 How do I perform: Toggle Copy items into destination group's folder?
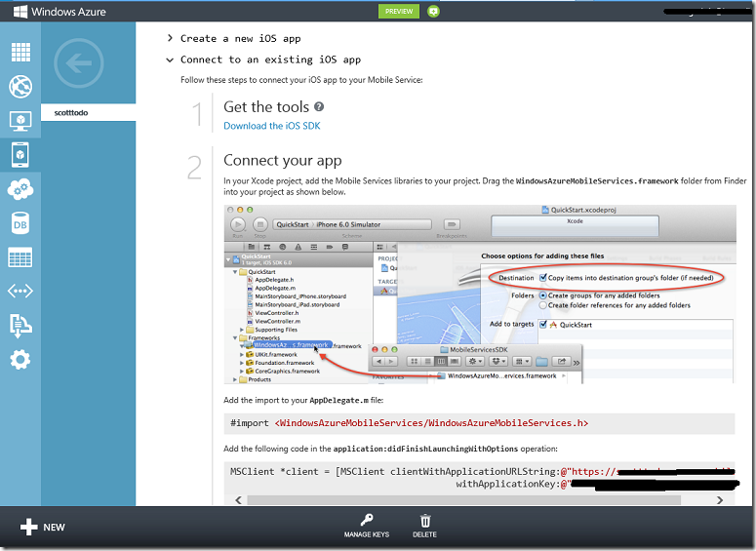(x=543, y=278)
